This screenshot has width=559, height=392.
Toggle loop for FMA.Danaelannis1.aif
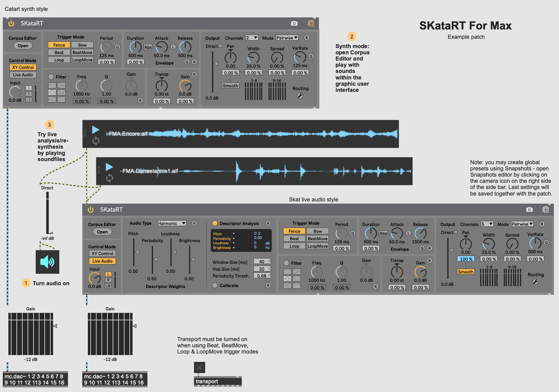[x=110, y=178]
